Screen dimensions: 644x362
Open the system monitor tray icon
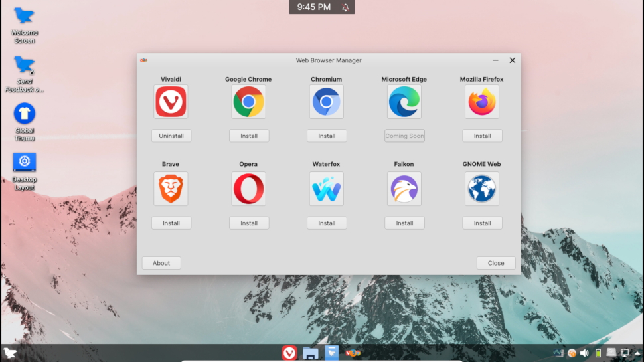(x=558, y=353)
